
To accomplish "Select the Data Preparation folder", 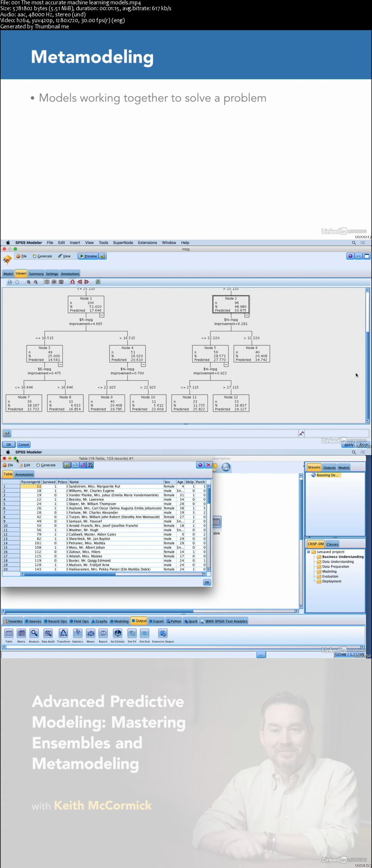I will 333,567.
